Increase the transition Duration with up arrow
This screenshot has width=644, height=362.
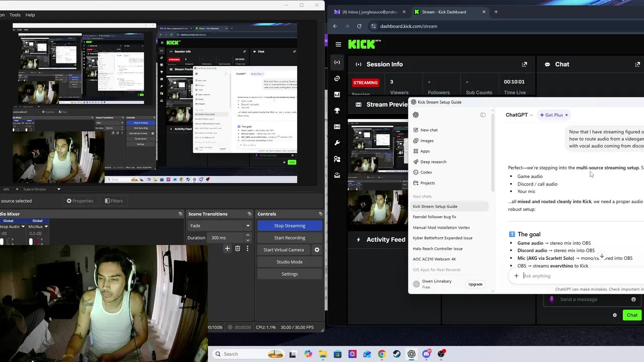point(248,236)
